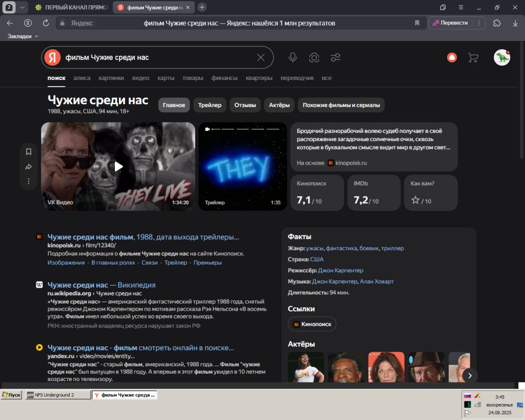The height and width of the screenshot is (420, 525).
Task: Reload the page
Action: point(46,23)
